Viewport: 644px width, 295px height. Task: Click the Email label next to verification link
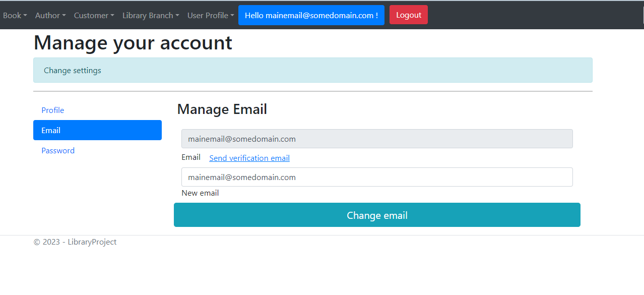point(191,157)
